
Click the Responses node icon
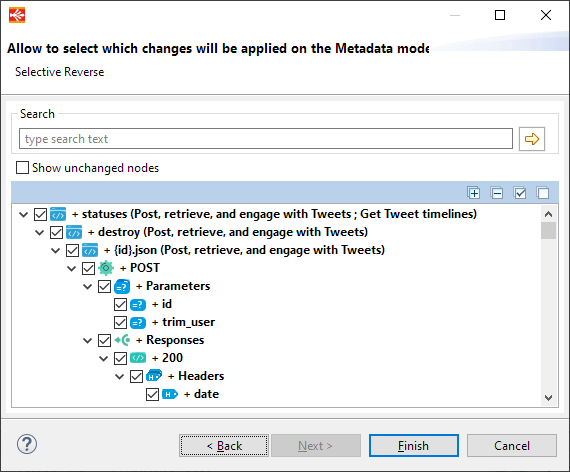[x=122, y=340]
